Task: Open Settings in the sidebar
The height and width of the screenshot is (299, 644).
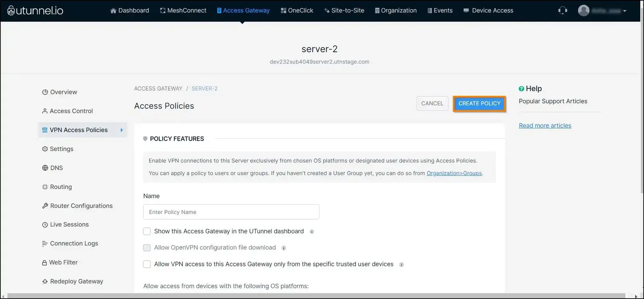Action: click(x=58, y=149)
